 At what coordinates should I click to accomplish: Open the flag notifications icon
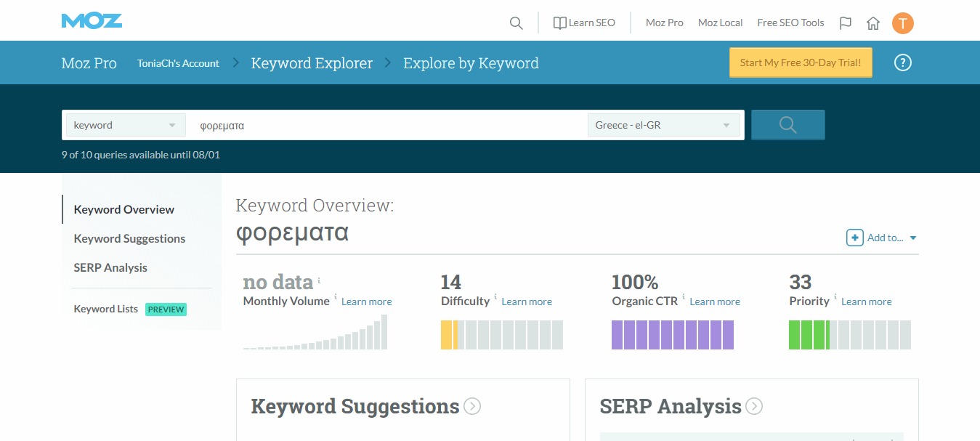[x=846, y=23]
